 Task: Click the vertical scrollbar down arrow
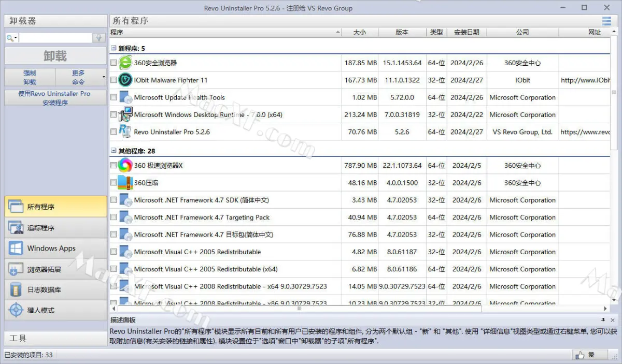click(x=615, y=300)
